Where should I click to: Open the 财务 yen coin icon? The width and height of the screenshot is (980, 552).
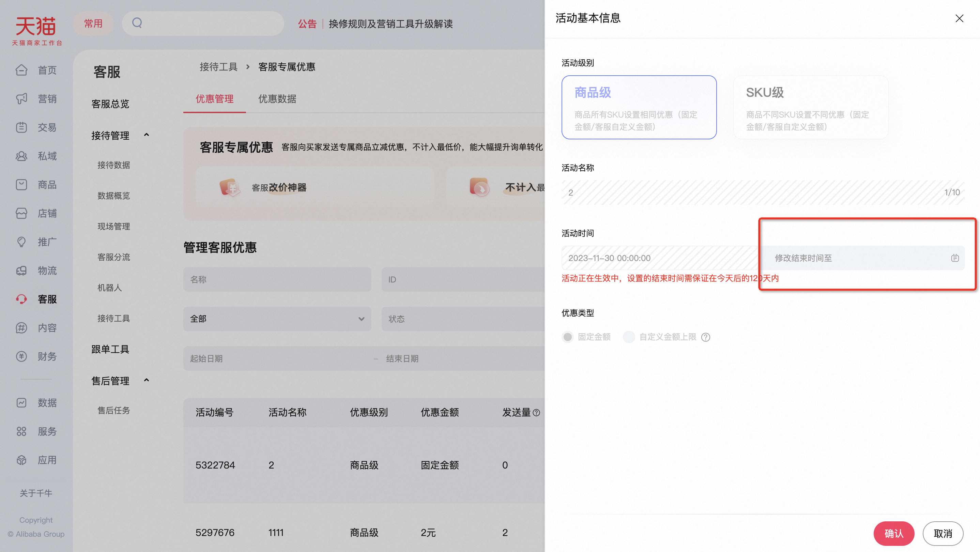[21, 356]
